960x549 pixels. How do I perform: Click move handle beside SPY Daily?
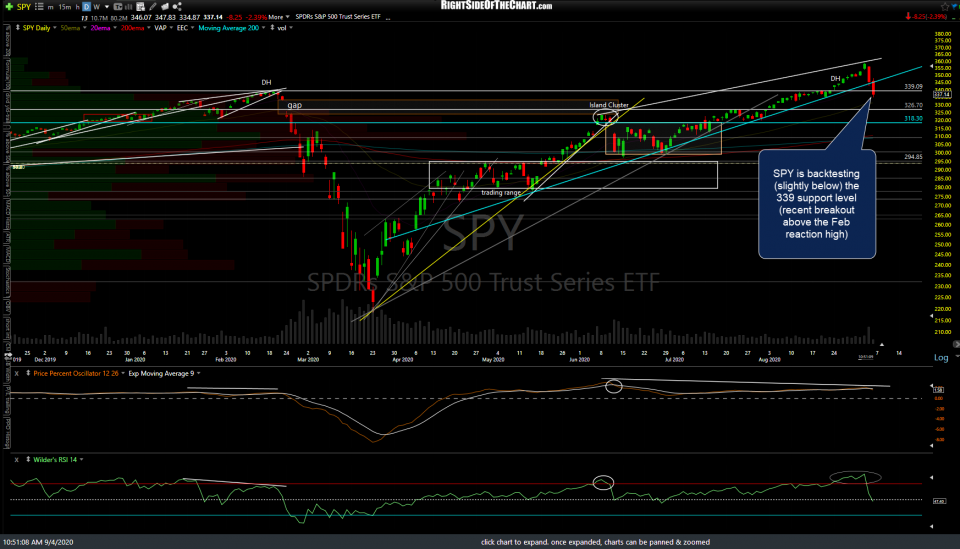[x=18, y=28]
